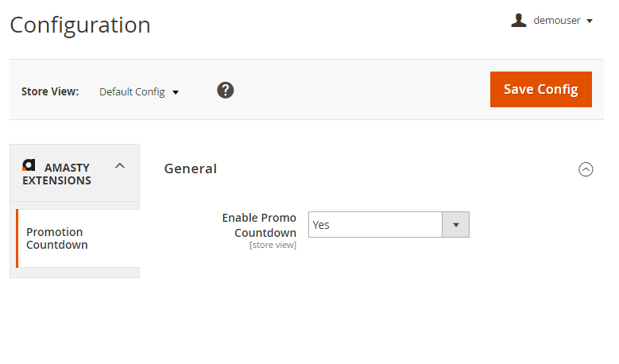Viewport: 619px width, 364px height.
Task: Click the Configuration page title
Action: pyautogui.click(x=80, y=25)
